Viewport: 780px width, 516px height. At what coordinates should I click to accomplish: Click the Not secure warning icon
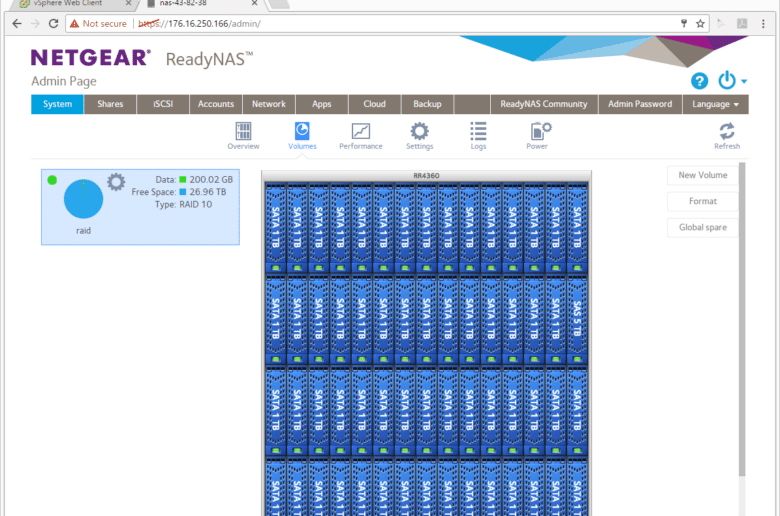click(x=74, y=23)
